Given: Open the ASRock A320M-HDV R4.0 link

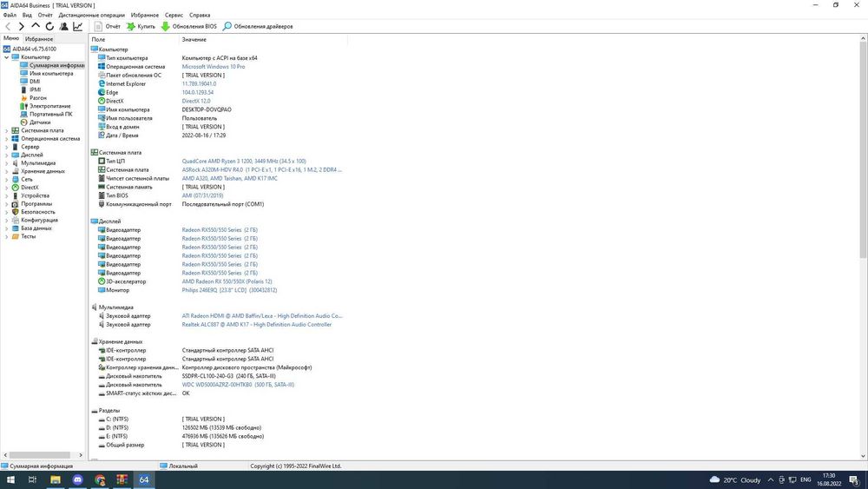Looking at the screenshot, I should [x=262, y=170].
